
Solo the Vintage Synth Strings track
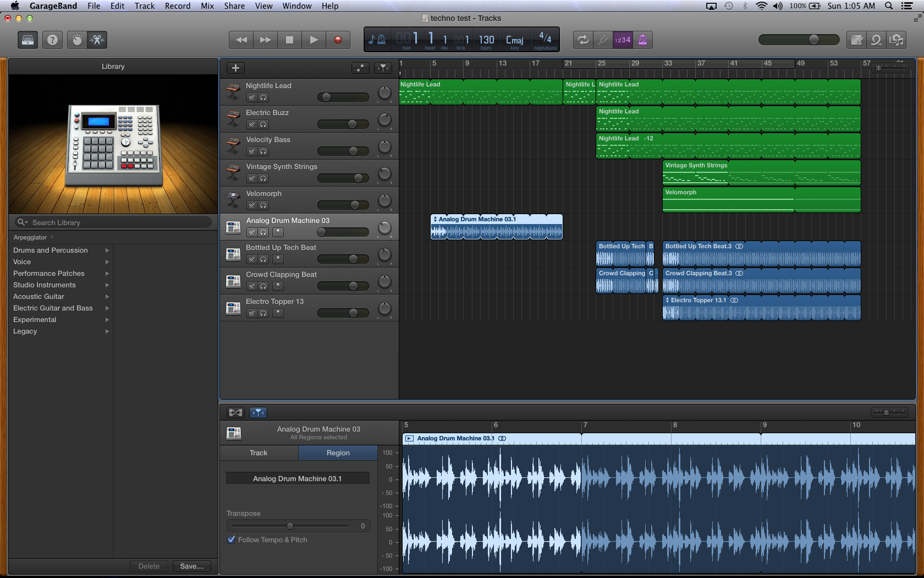point(263,178)
